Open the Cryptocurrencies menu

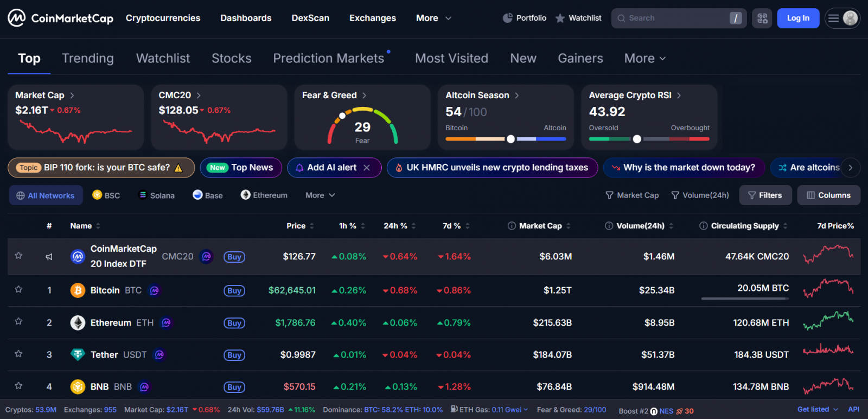pyautogui.click(x=163, y=18)
